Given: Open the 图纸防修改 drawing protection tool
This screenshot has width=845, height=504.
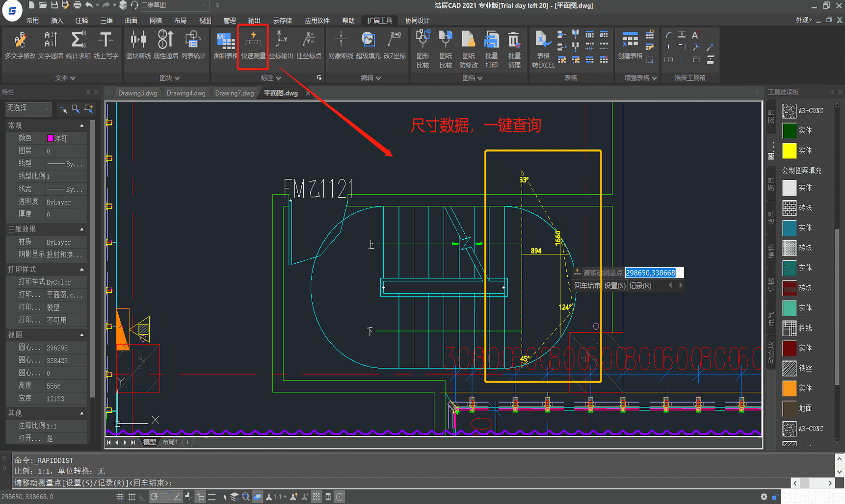Looking at the screenshot, I should 469,49.
